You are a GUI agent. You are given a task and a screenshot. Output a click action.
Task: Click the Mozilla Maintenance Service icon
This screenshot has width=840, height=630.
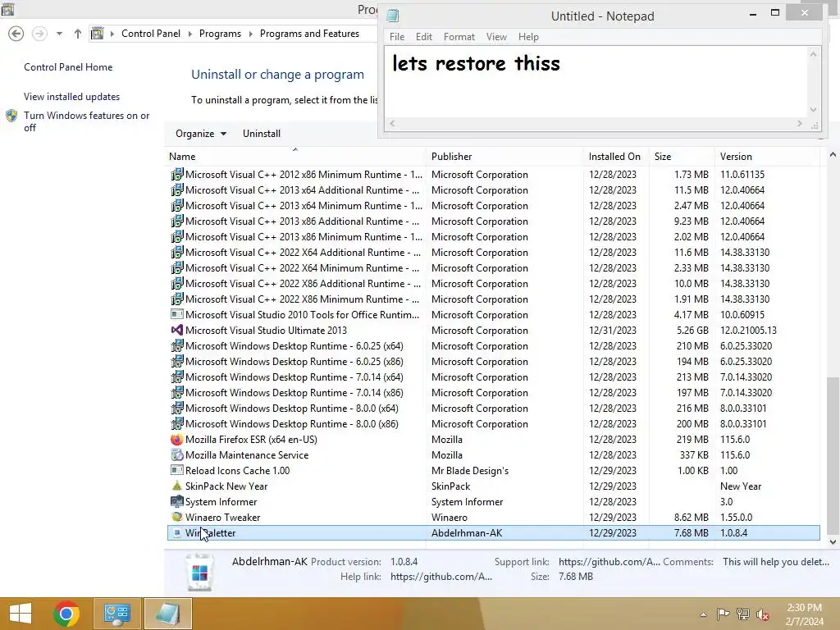[177, 454]
